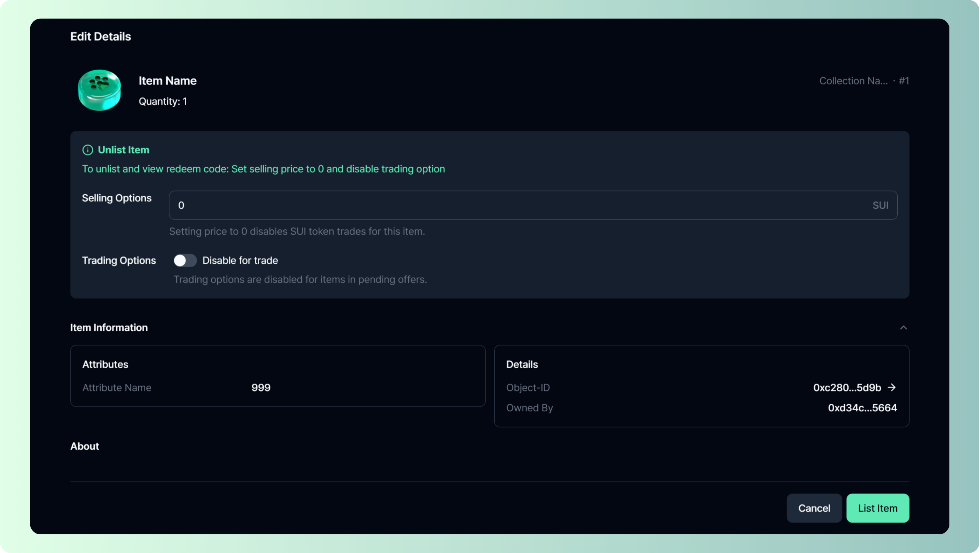Click the Object-ID 0xc280...5d9b value
Viewport: 980px width, 553px height.
[847, 387]
